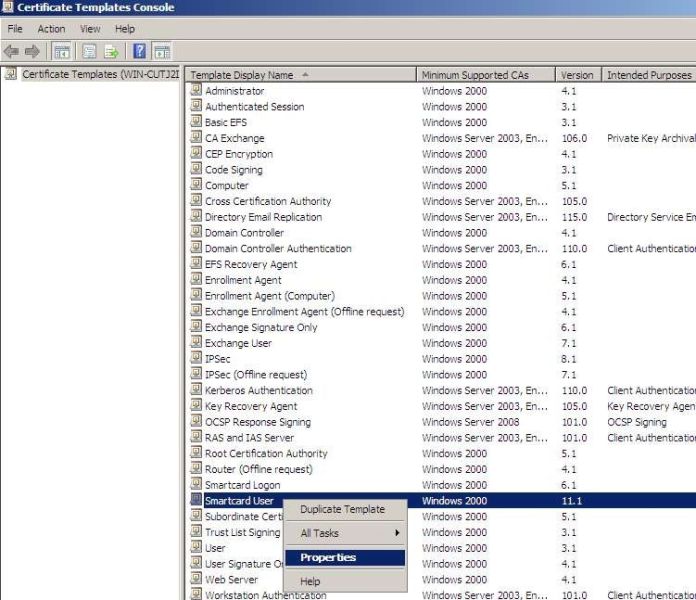The image size is (696, 600).
Task: Click the Domain Controller template icon
Action: 196,232
